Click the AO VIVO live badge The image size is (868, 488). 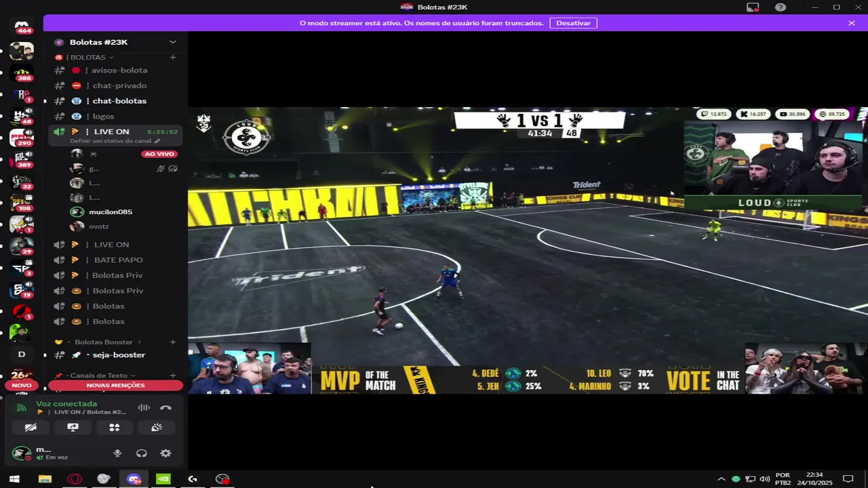[x=159, y=154]
